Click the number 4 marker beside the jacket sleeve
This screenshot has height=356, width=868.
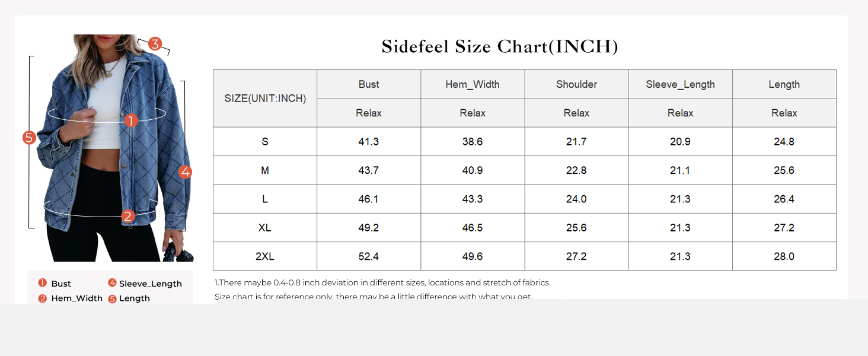tap(186, 172)
